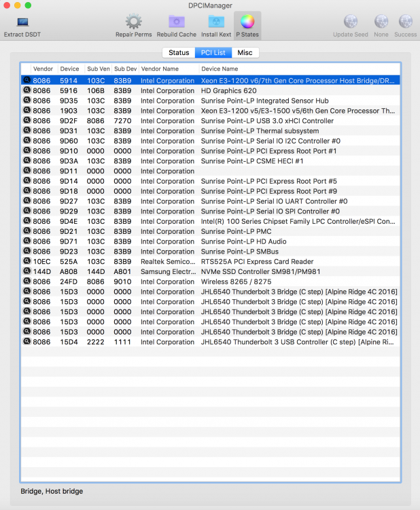The width and height of the screenshot is (420, 510).
Task: Sort by the Vendor column header
Action: point(43,69)
